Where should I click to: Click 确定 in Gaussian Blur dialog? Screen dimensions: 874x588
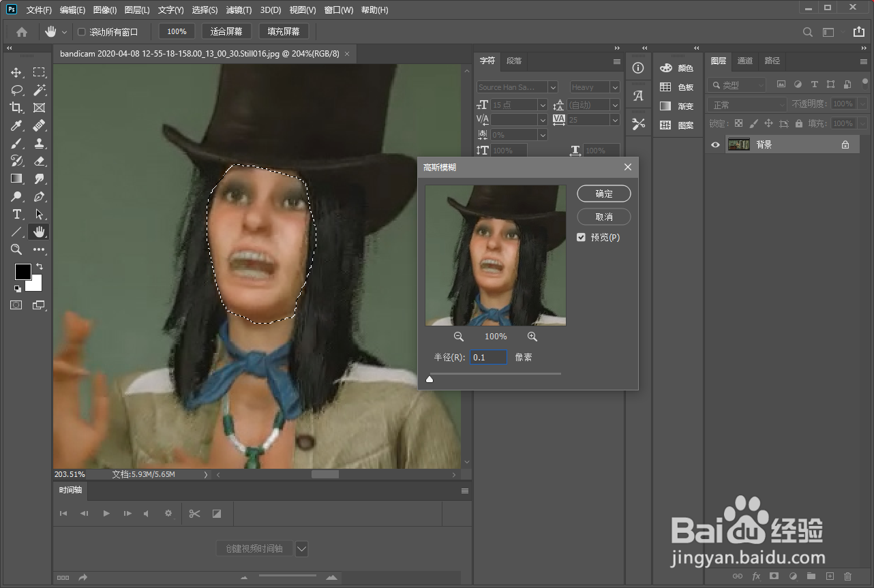(604, 194)
